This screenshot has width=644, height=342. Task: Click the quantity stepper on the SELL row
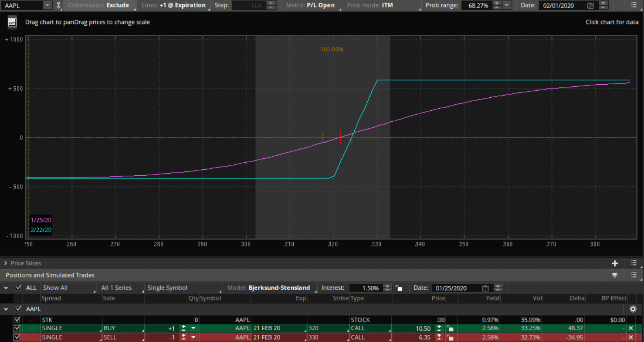pyautogui.click(x=184, y=338)
